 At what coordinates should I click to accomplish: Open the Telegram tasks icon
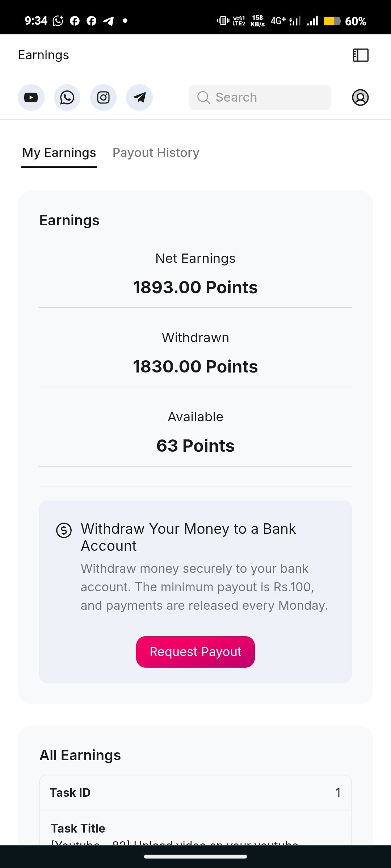(139, 97)
